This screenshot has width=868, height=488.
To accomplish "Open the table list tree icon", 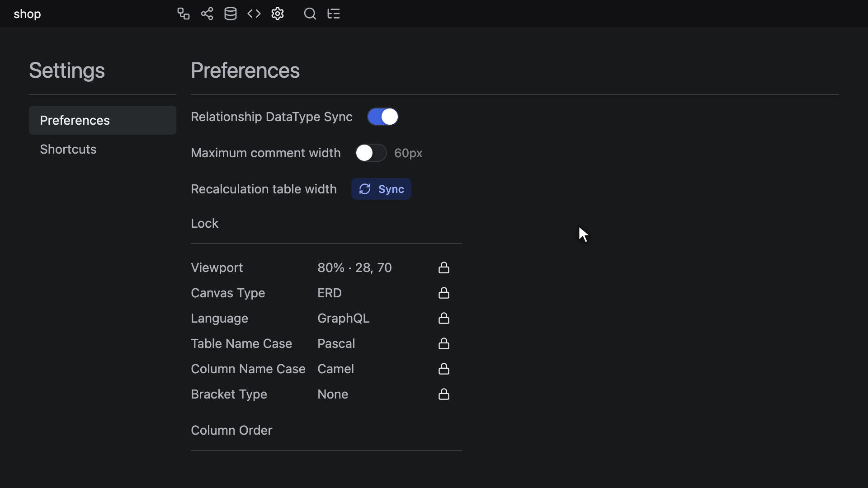I will [x=334, y=14].
